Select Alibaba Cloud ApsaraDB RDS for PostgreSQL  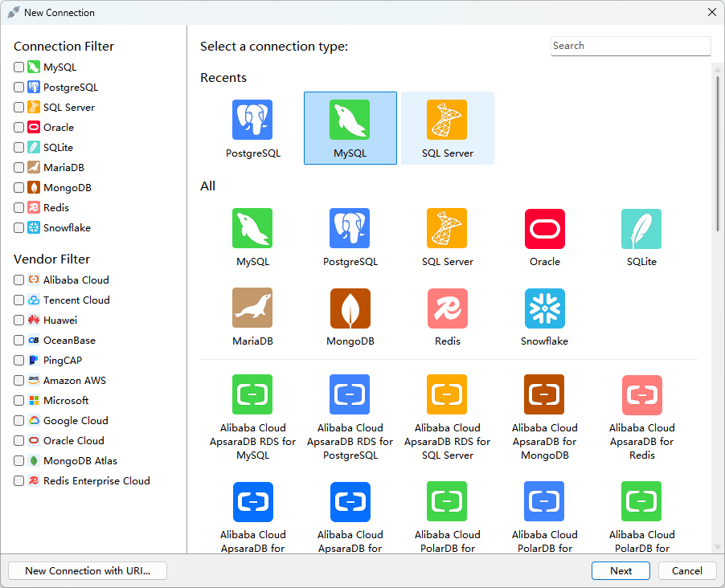(x=350, y=394)
